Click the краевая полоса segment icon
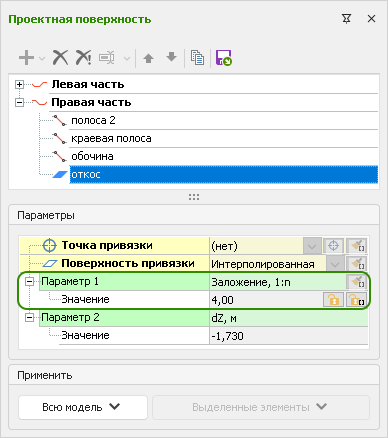 tap(60, 138)
